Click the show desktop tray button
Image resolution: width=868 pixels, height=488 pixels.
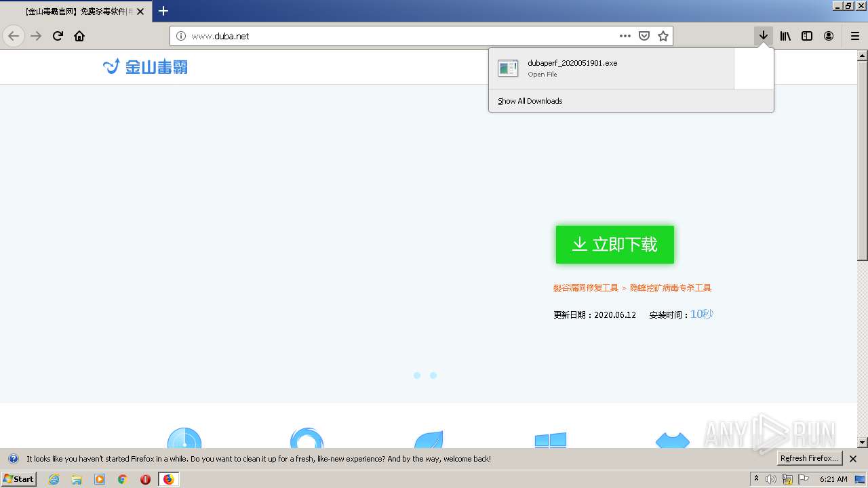click(861, 479)
